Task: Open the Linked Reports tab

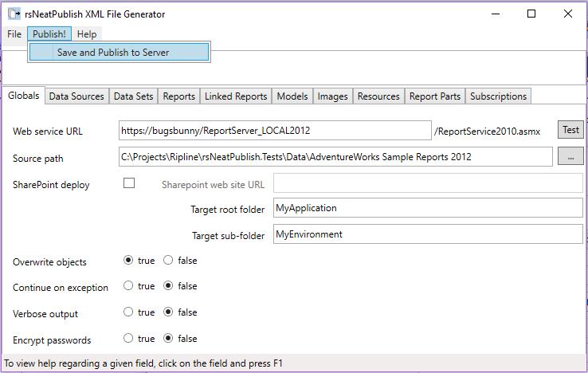Action: click(x=236, y=96)
